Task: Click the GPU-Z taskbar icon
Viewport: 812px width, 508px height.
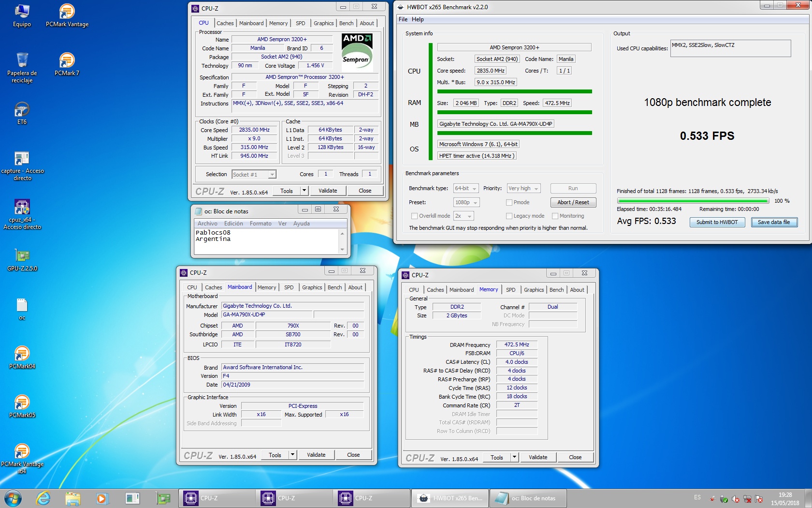Action: [x=163, y=498]
